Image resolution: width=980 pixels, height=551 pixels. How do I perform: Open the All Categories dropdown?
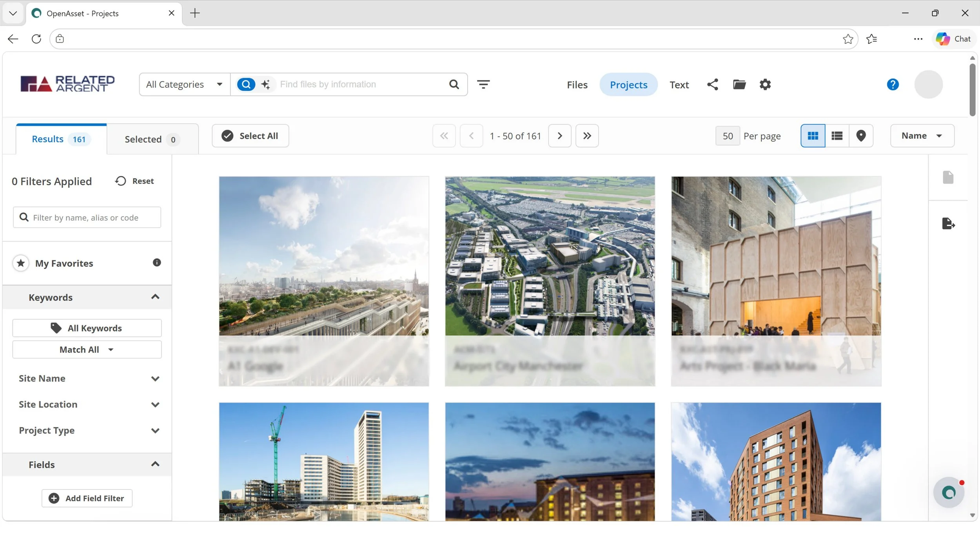pos(185,85)
